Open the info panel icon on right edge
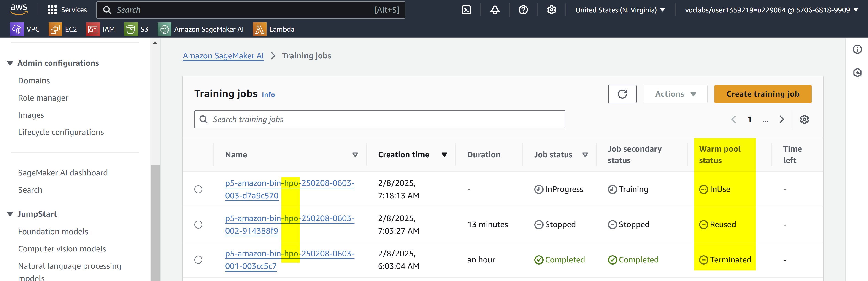This screenshot has width=868, height=281. pyautogui.click(x=857, y=50)
